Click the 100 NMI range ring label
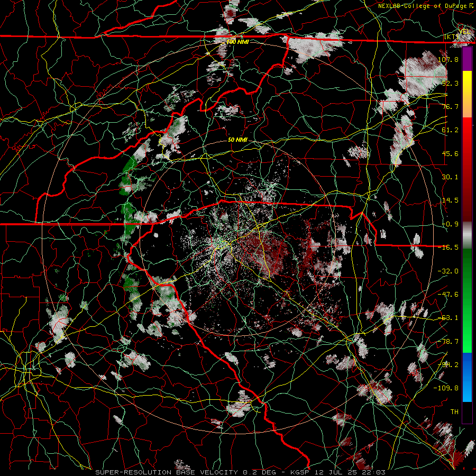Image resolution: width=476 pixels, height=476 pixels. [237, 42]
